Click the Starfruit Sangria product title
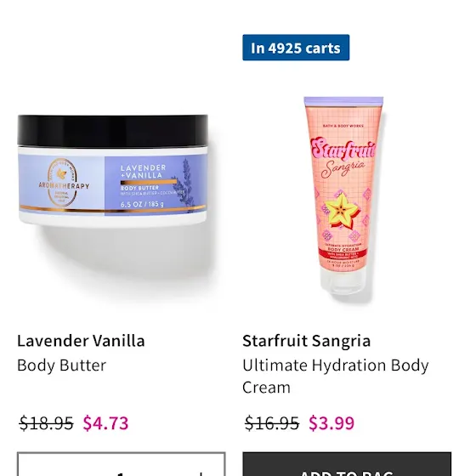Viewport: 476px width, 476px height. click(306, 341)
